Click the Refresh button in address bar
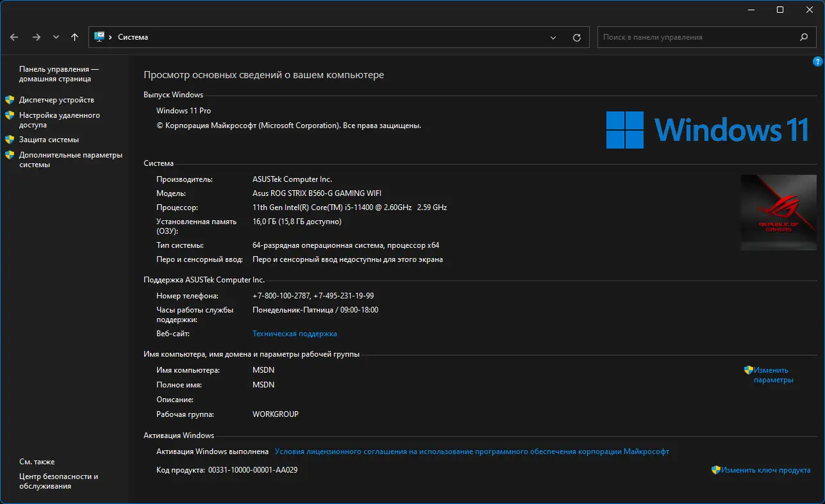Image resolution: width=825 pixels, height=504 pixels. [577, 38]
